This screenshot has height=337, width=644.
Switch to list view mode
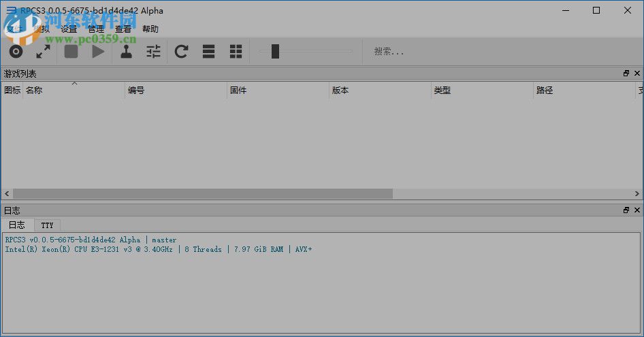pyautogui.click(x=208, y=52)
